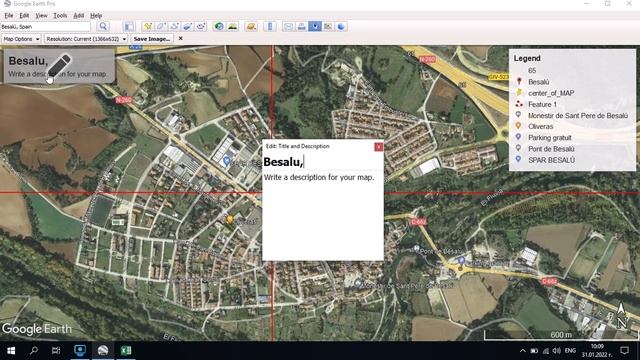
Task: Click the Print icon in toolbar
Action: pyautogui.click(x=302, y=27)
